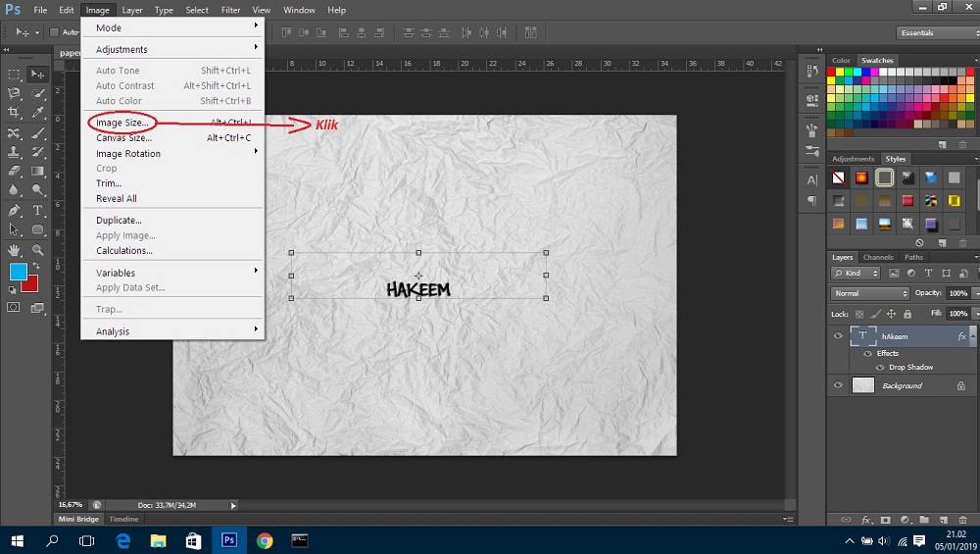Select the Pen tool
Image resolution: width=980 pixels, height=554 pixels.
(x=14, y=210)
